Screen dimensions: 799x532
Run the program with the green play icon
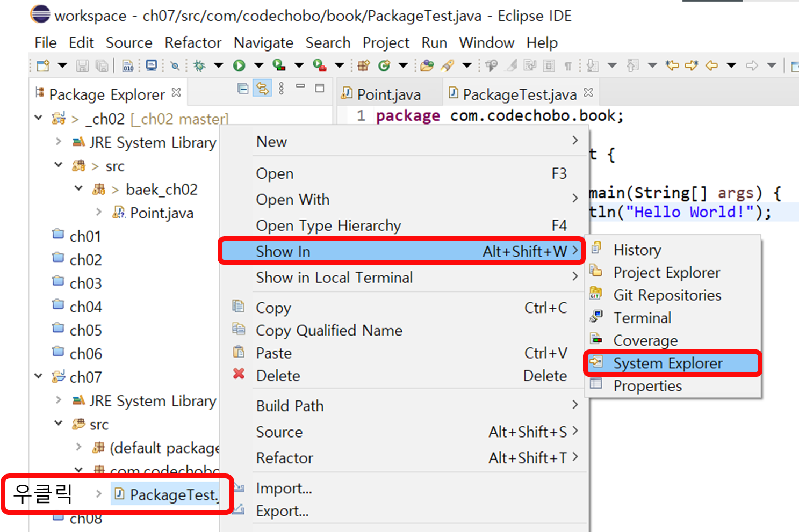[x=239, y=65]
